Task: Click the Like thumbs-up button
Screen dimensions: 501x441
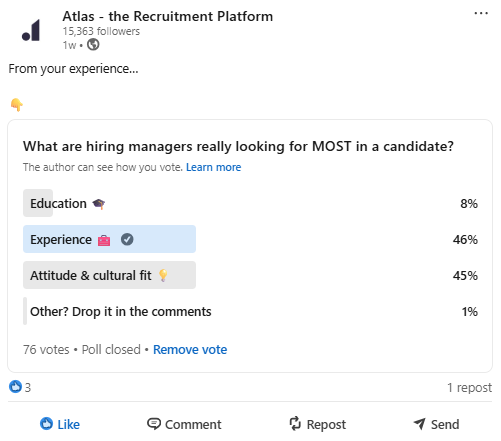Action: pyautogui.click(x=60, y=424)
